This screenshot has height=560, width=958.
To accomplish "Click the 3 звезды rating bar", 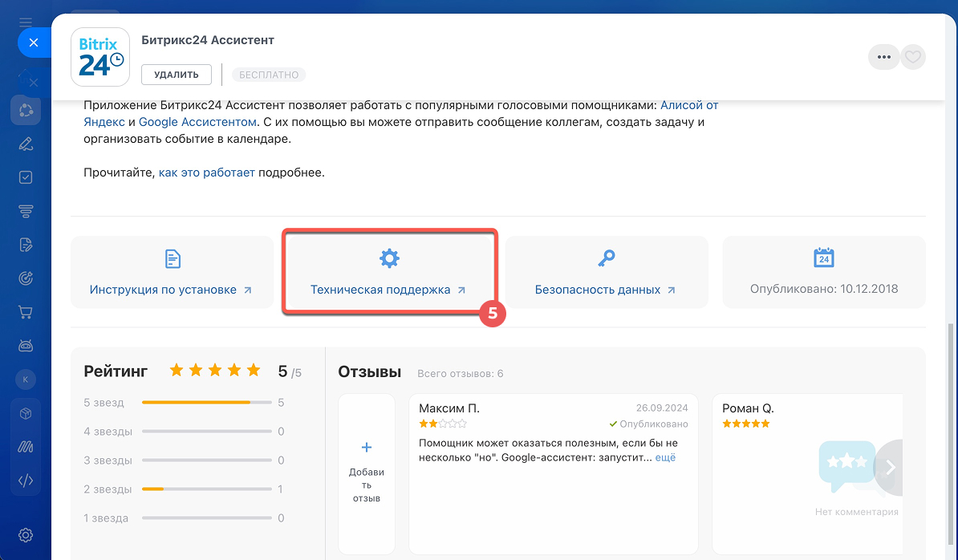I will [206, 460].
